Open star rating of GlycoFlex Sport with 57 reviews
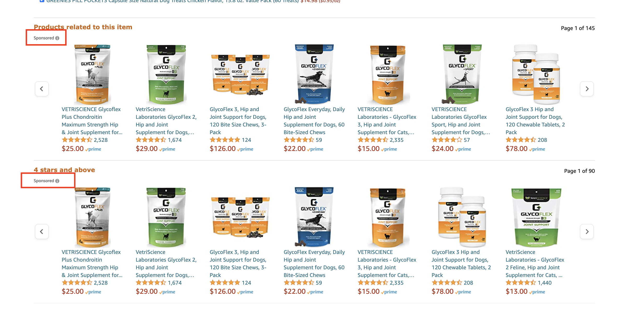644x312 pixels. pyautogui.click(x=447, y=140)
